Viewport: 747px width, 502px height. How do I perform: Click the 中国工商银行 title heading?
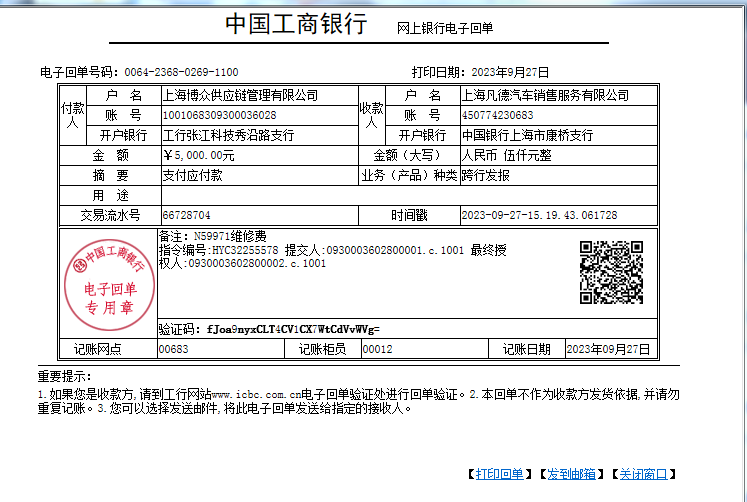295,25
